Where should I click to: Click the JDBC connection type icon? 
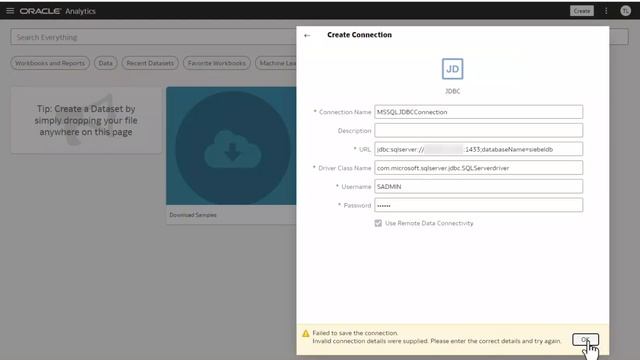click(x=452, y=69)
